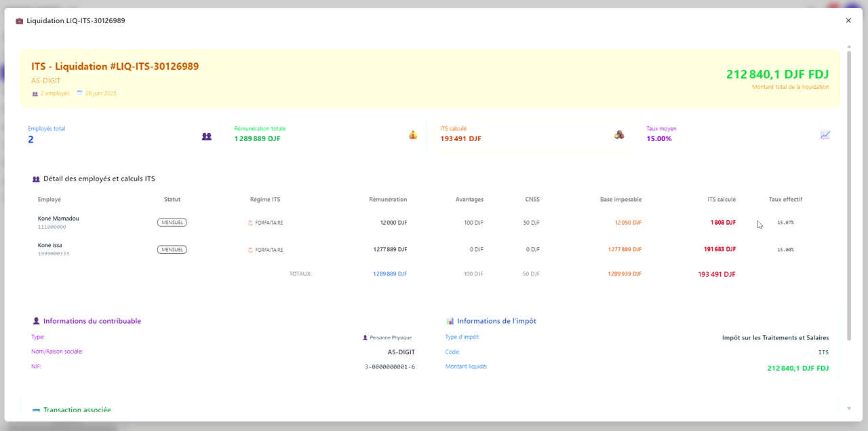Click the 'Taux effectif' column header
Viewport: 868px width, 431px height.
point(785,200)
